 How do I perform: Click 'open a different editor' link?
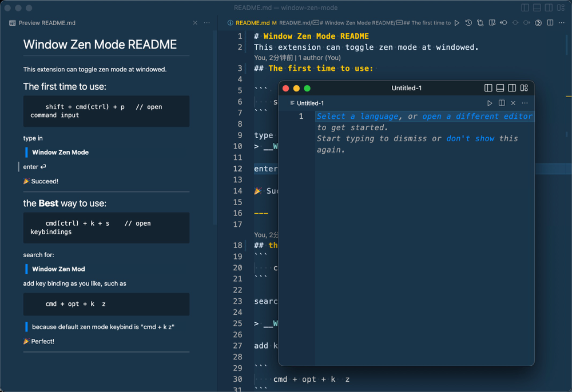click(477, 116)
